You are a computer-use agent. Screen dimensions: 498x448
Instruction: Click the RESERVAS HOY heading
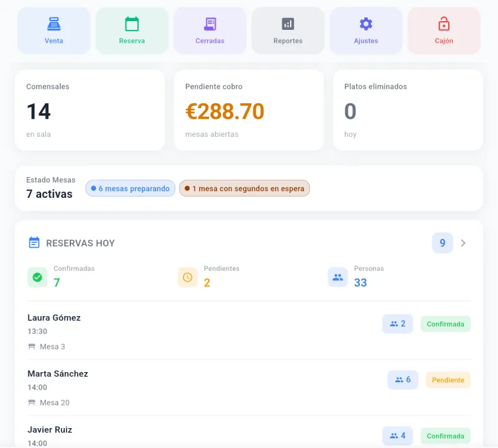[x=80, y=243]
